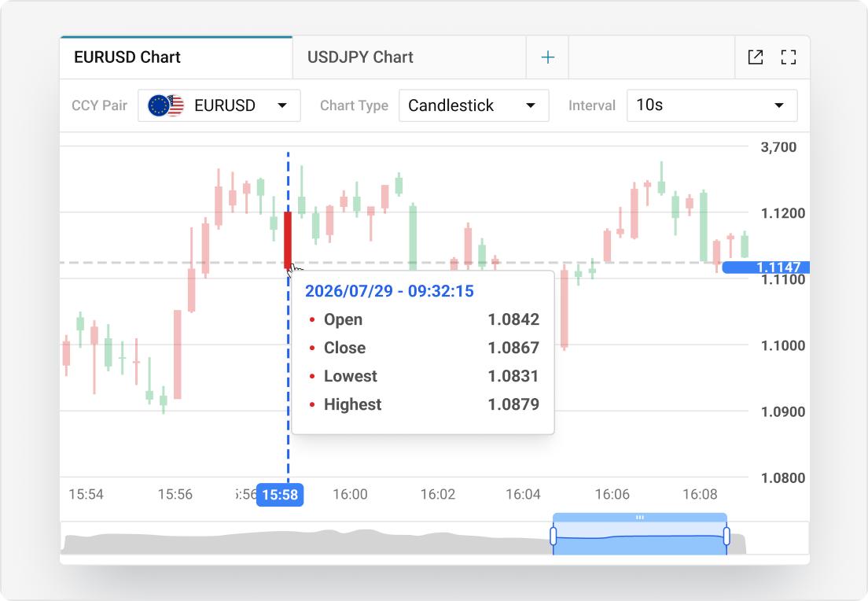Click the highlighted red candlestick
868x601 pixels.
(288, 240)
